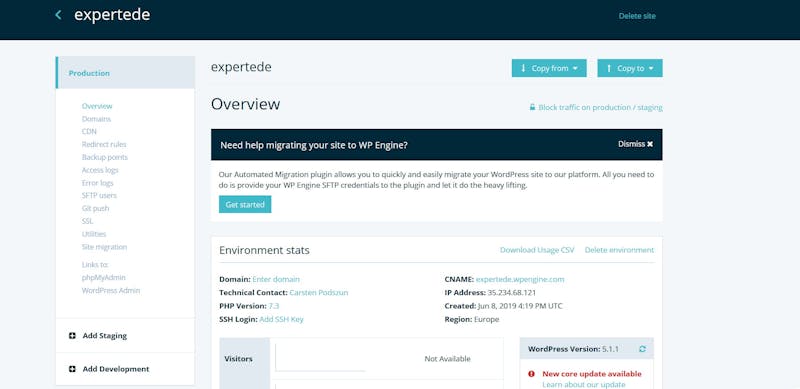Screen dimensions: 800x389
Task: Click the Region value Europe
Action: [x=486, y=319]
